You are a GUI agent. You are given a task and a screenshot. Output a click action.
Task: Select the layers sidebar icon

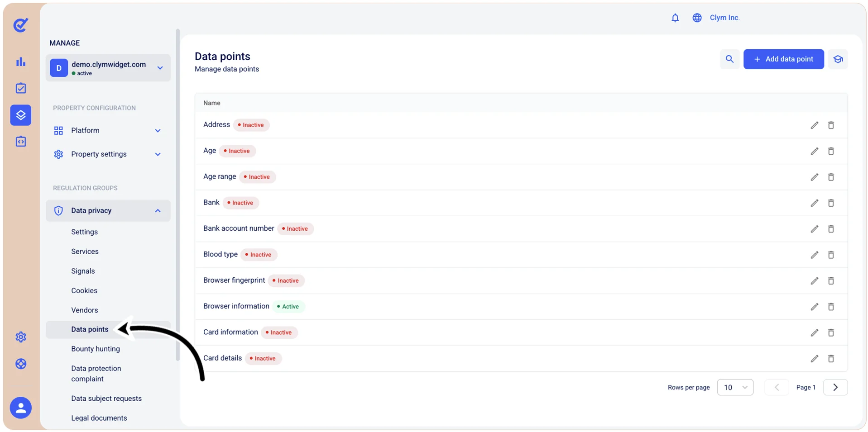tap(21, 115)
